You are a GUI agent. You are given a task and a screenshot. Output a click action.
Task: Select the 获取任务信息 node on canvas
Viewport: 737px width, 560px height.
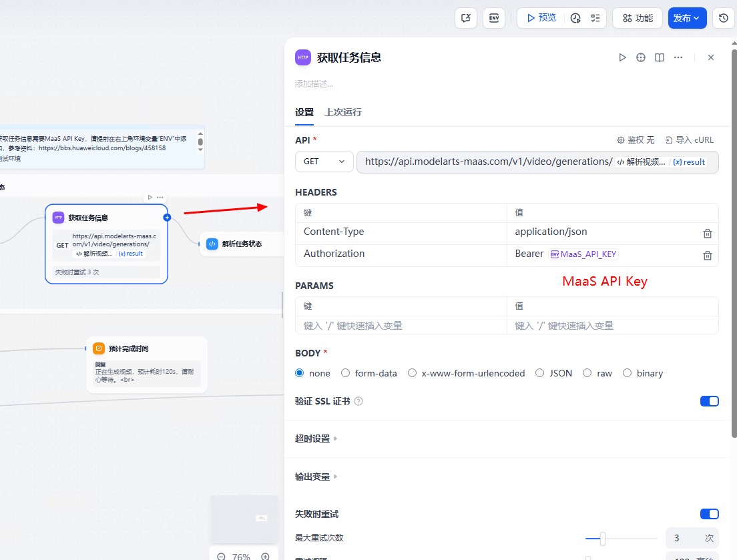[x=106, y=244]
